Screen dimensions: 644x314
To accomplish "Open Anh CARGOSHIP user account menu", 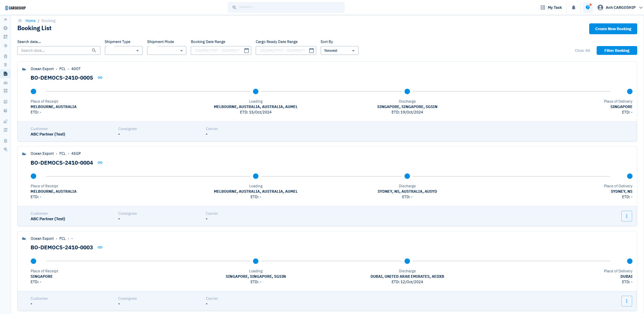I will (x=621, y=7).
